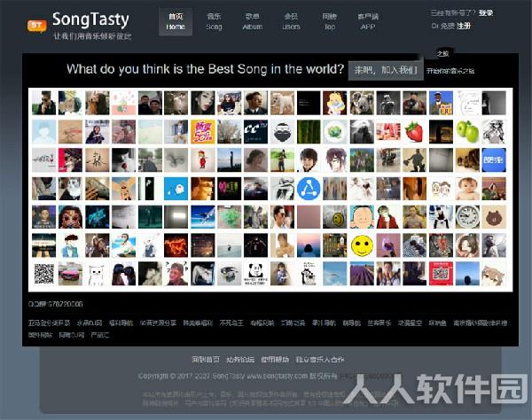532x420 pixels.
Task: Select the red strawberry avatar
Action: click(x=415, y=131)
